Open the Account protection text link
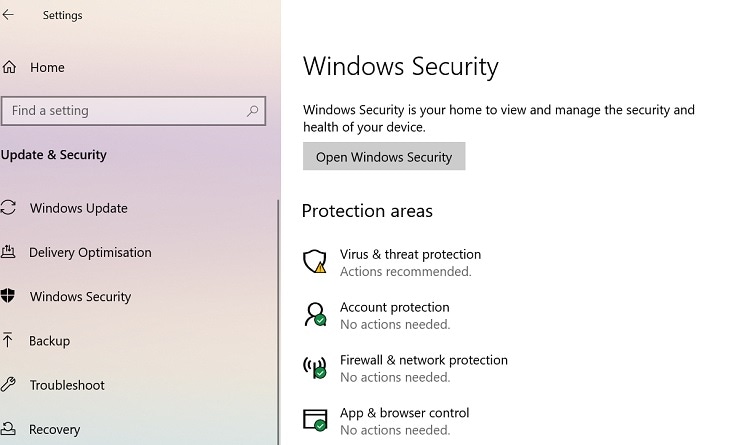Image resolution: width=747 pixels, height=445 pixels. tap(394, 307)
